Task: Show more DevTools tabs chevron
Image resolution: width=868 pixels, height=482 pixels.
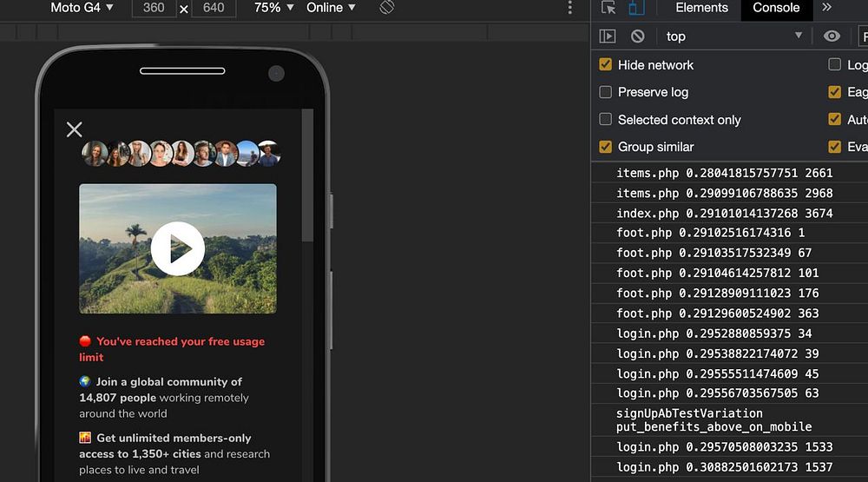Action: tap(826, 8)
